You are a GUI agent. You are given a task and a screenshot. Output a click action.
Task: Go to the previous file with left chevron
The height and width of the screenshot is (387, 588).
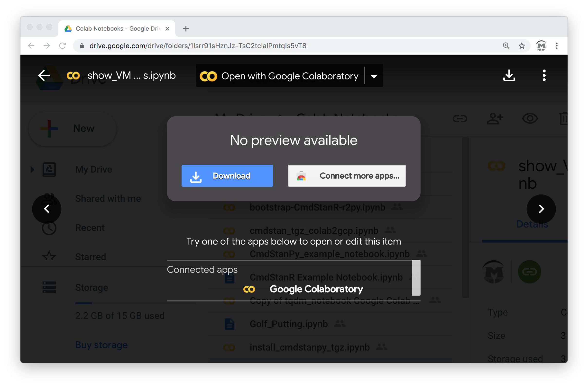click(x=47, y=209)
